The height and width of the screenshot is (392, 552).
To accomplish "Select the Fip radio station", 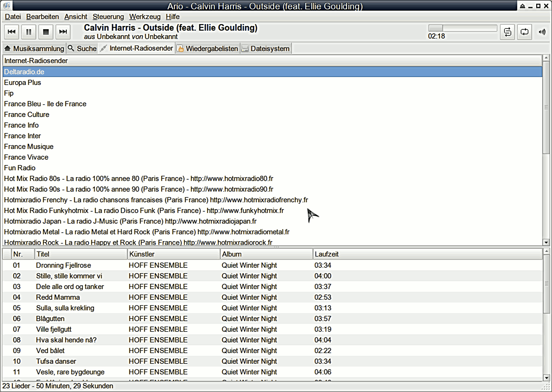I will coord(272,93).
